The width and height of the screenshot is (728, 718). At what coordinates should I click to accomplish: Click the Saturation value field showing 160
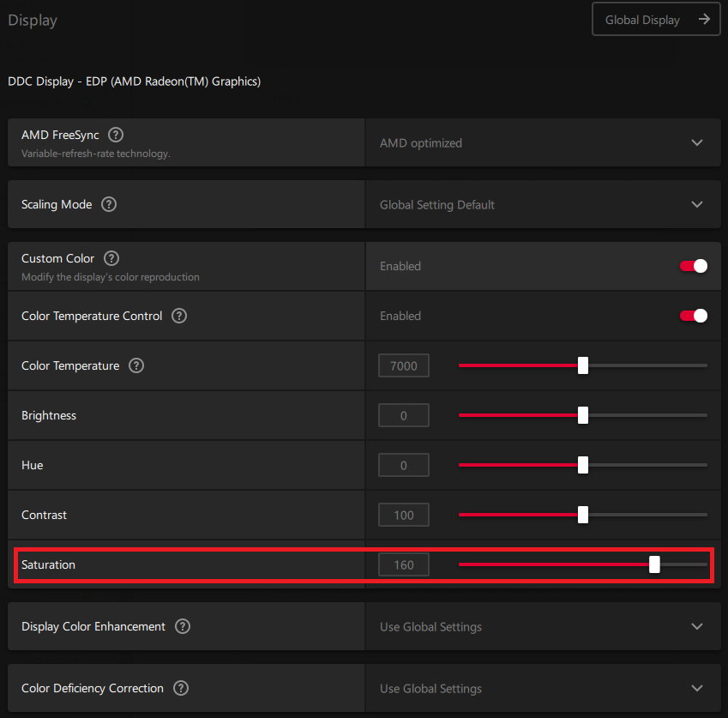(403, 565)
